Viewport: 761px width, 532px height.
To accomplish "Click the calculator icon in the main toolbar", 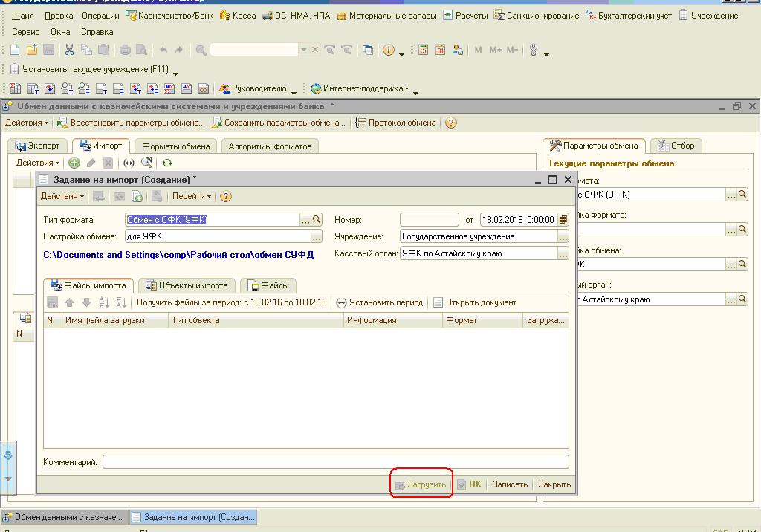I will tap(424, 50).
